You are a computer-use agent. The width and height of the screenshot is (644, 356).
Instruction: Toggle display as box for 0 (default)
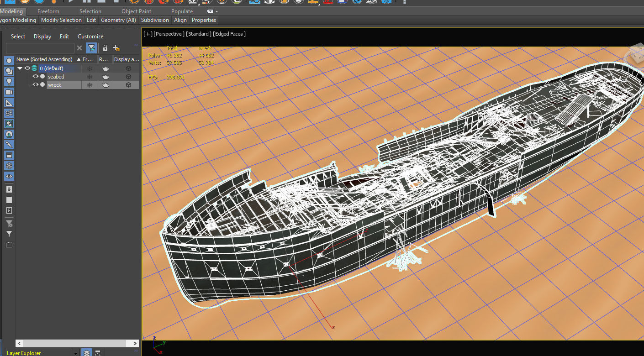129,68
